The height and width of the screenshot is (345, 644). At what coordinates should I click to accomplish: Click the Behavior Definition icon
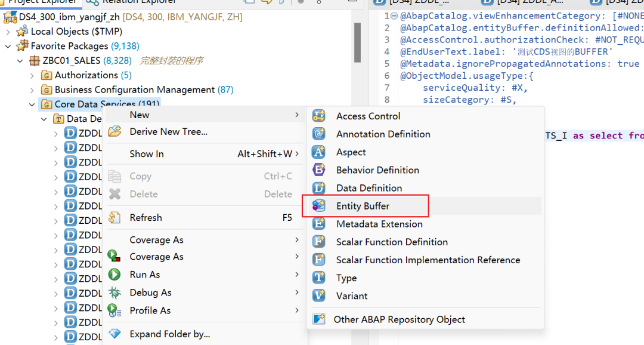click(318, 170)
